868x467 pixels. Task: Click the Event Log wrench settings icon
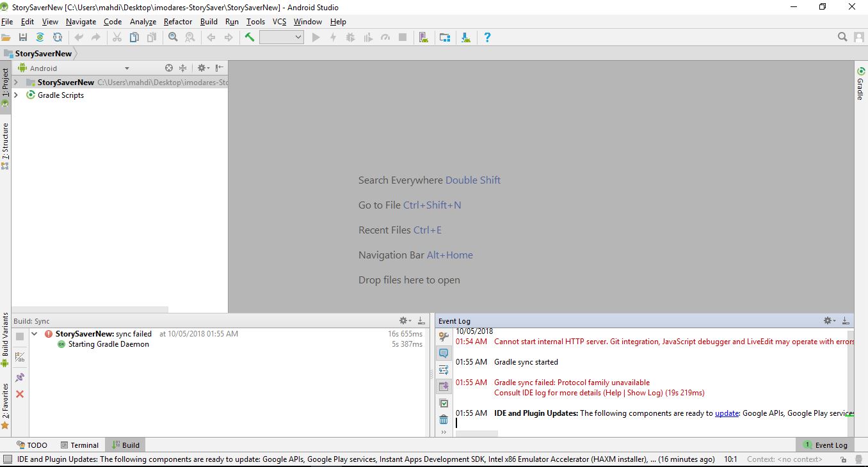(444, 336)
